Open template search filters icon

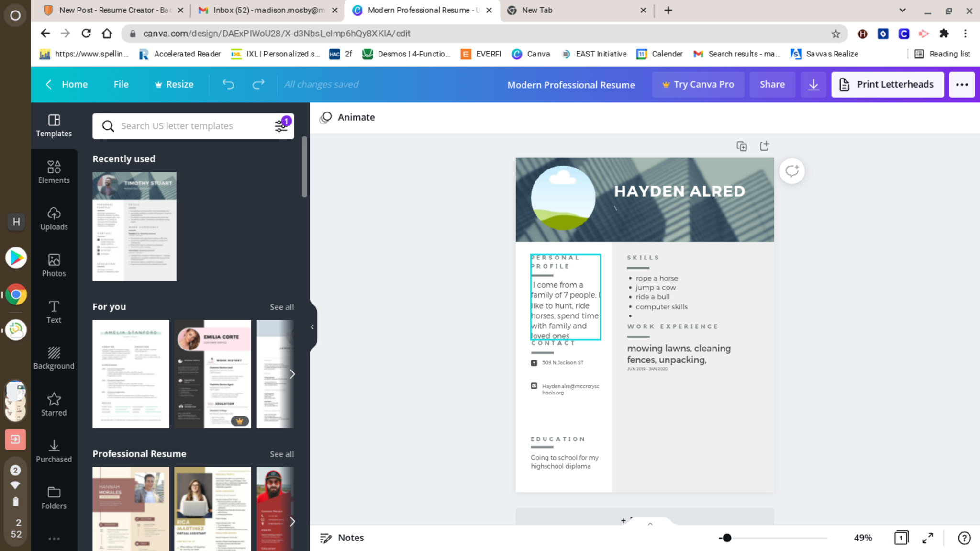(281, 126)
